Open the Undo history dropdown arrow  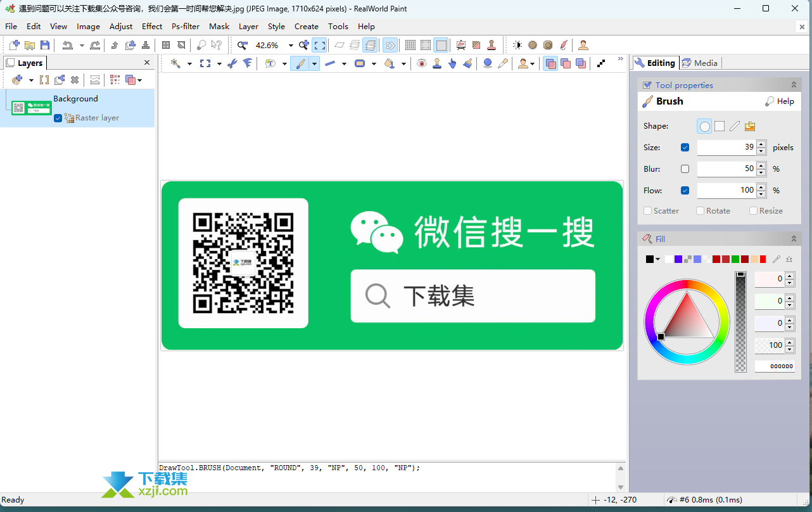pyautogui.click(x=82, y=46)
